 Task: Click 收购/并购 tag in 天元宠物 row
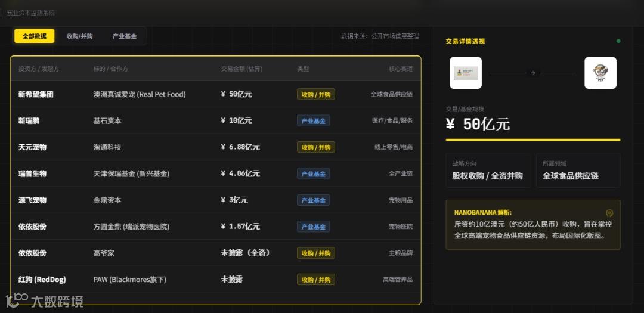316,147
